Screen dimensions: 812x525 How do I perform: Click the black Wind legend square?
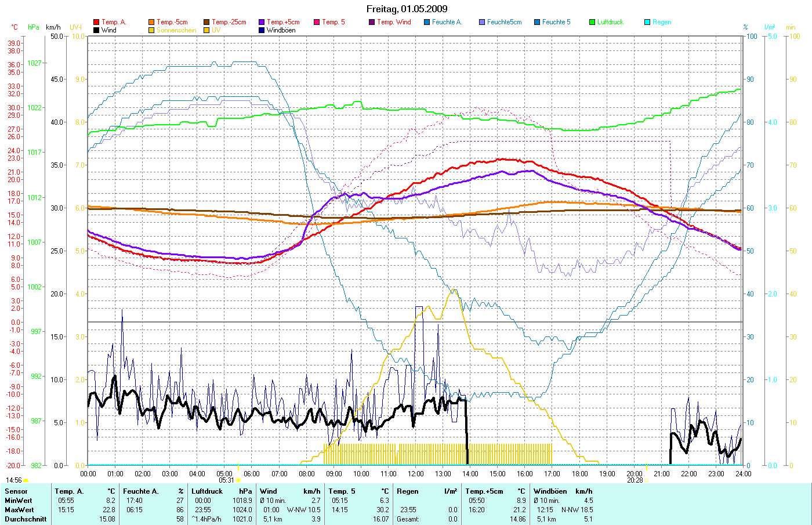pyautogui.click(x=96, y=30)
